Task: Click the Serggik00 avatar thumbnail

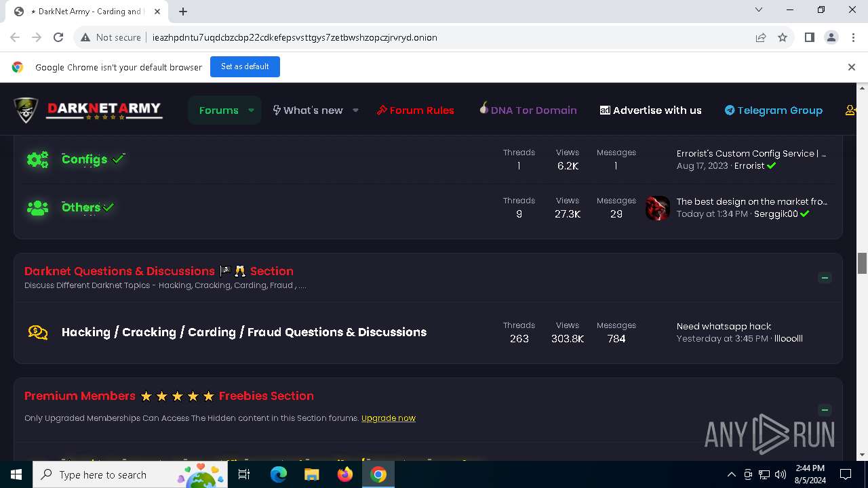Action: point(657,208)
